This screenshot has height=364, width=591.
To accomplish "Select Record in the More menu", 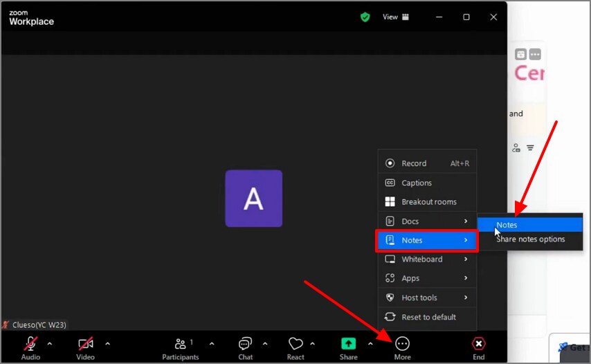I will click(x=428, y=163).
